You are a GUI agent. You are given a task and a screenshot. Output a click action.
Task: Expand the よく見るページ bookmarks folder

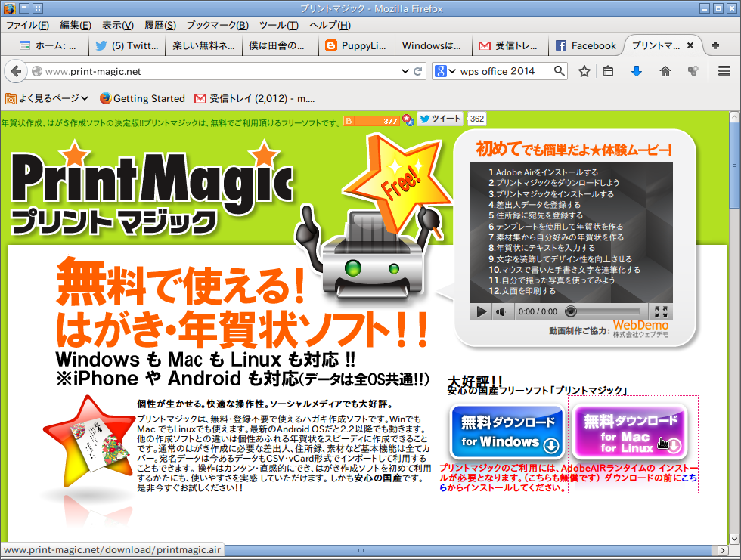point(47,98)
